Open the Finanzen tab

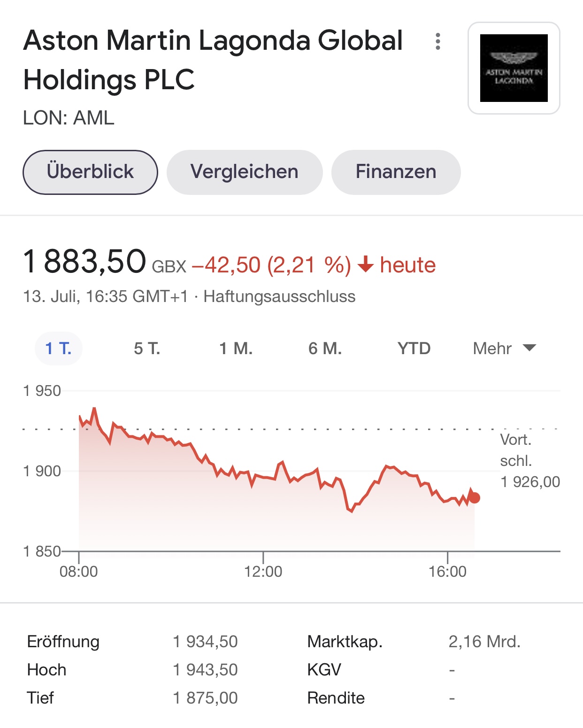[x=396, y=172]
